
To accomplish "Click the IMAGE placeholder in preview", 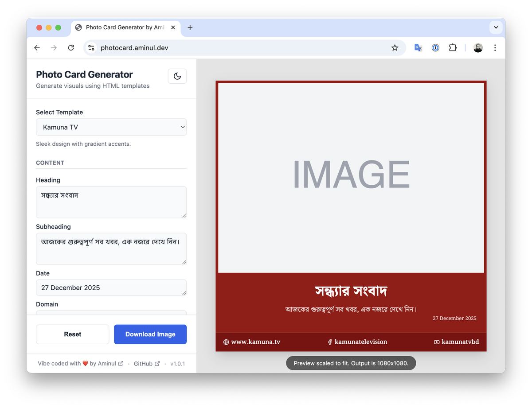I will pos(351,178).
